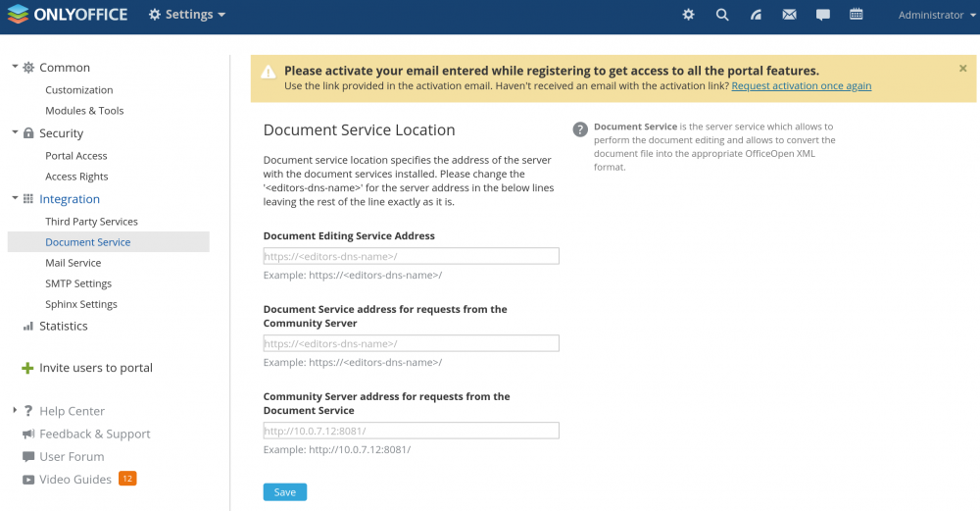
Task: Open Third Party Services page
Action: (x=91, y=222)
